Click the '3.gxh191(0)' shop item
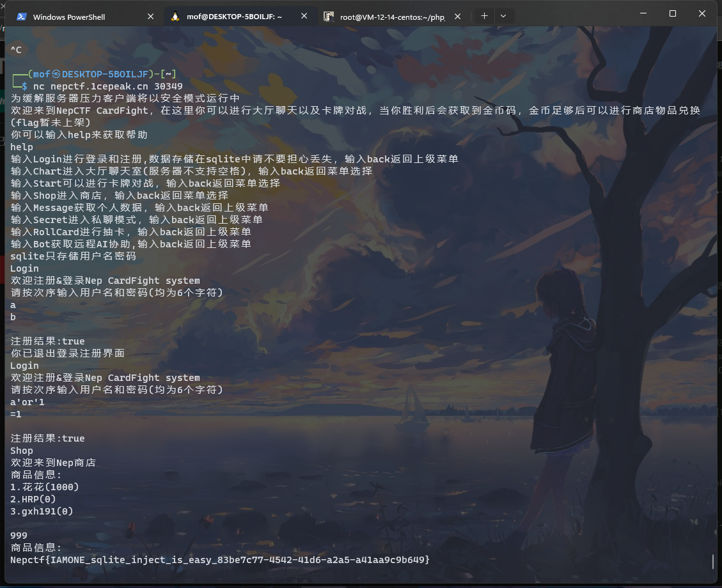This screenshot has height=588, width=722. pyautogui.click(x=42, y=511)
